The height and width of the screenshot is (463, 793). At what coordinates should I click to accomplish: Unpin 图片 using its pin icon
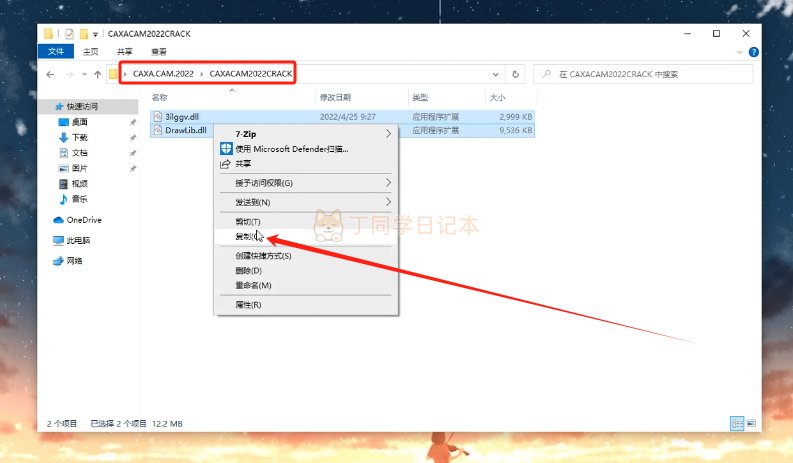tap(133, 168)
